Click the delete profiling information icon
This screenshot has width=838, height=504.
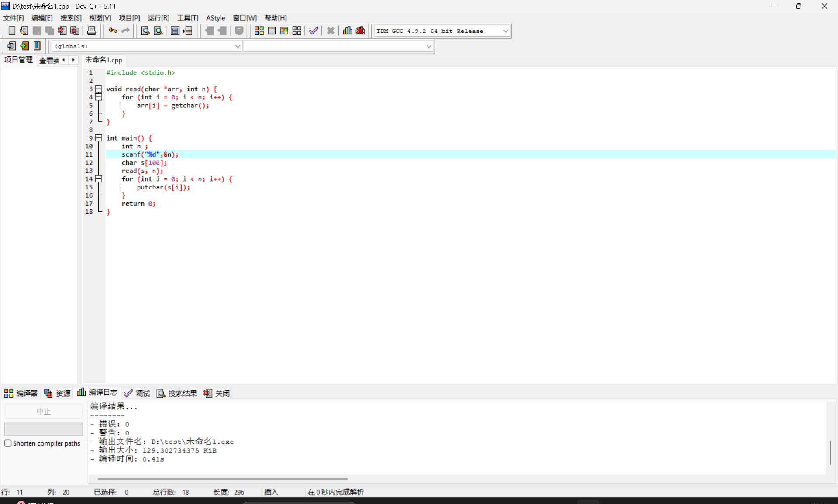click(x=360, y=31)
